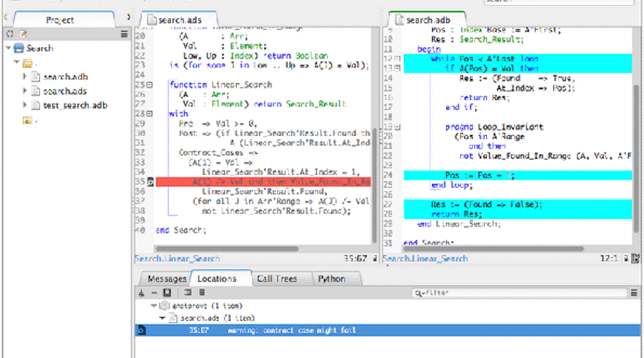
Task: Toggle code fold at line 28 in search.ads
Action: (150, 113)
